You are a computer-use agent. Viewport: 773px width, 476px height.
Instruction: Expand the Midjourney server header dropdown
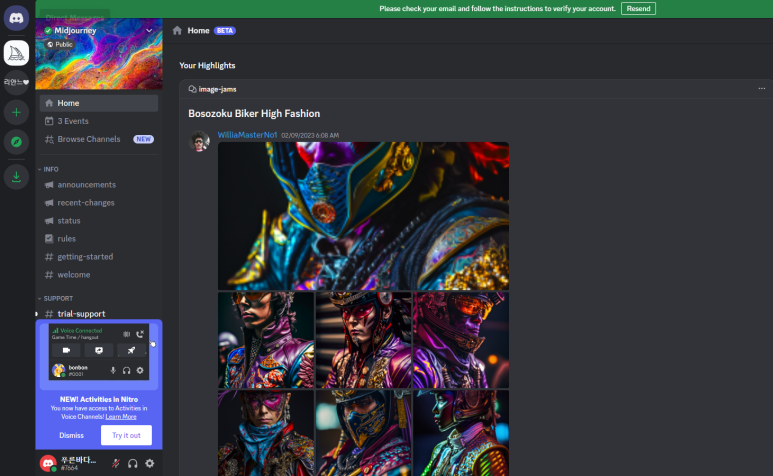(x=149, y=31)
